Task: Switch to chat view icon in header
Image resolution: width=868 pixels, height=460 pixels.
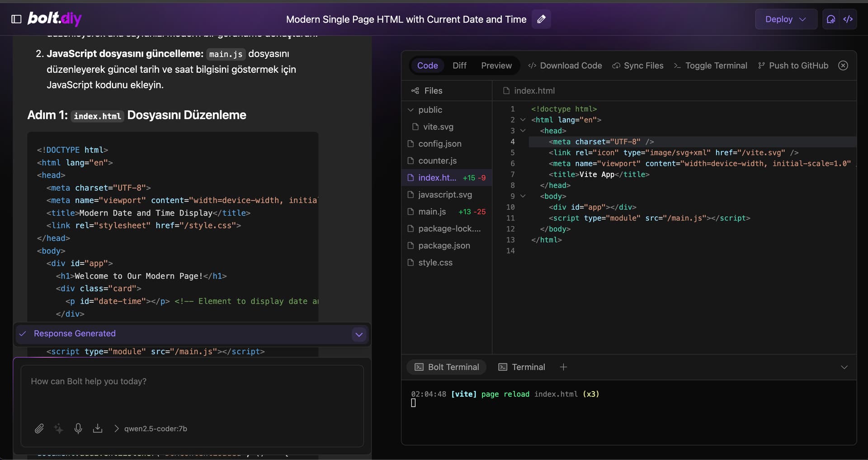Action: pos(831,19)
